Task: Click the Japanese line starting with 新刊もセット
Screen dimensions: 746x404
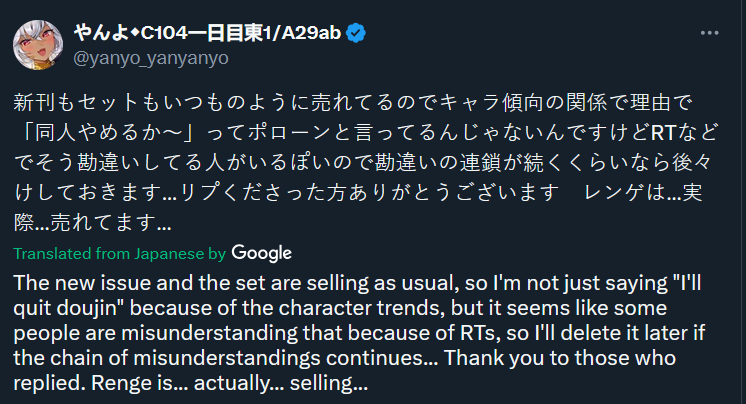Action: click(353, 103)
